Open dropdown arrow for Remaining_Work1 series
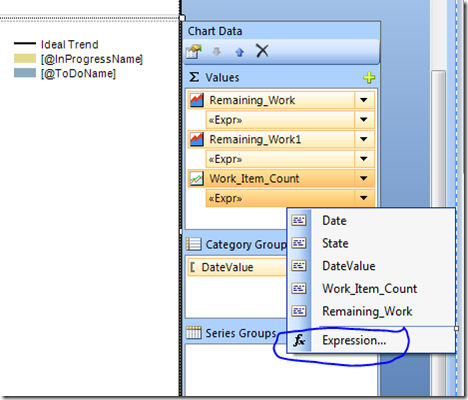This screenshot has height=400, width=468. (364, 139)
